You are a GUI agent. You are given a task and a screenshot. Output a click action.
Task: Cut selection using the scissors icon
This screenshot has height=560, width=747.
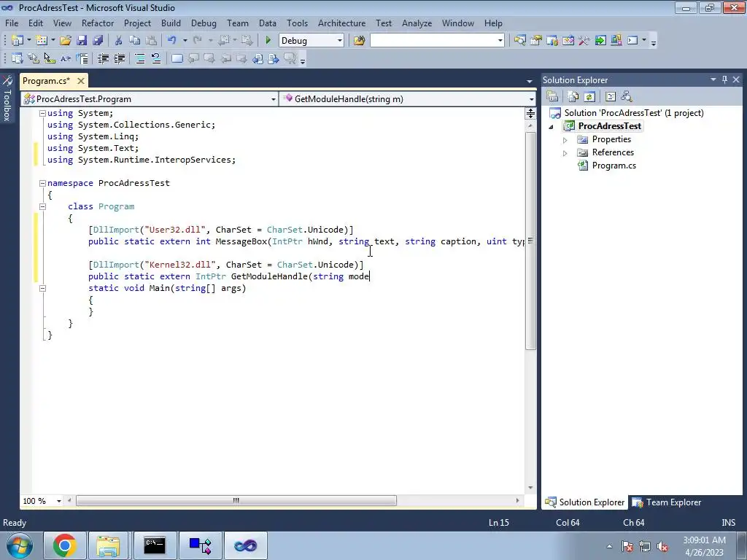click(x=118, y=41)
